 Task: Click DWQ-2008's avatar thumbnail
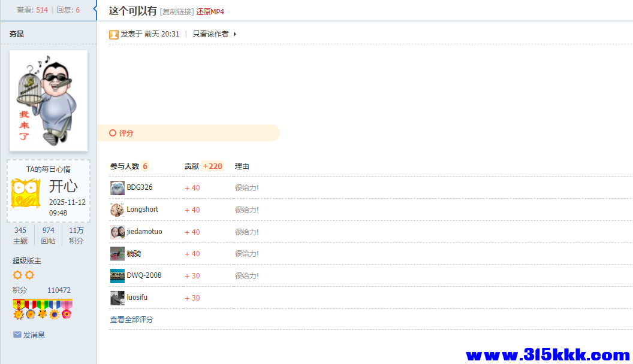117,275
